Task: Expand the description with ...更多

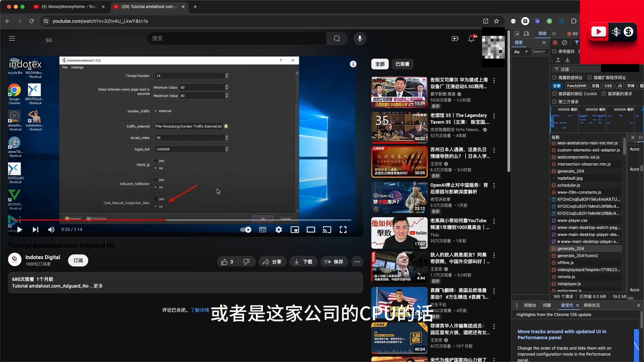Action: tap(96, 286)
